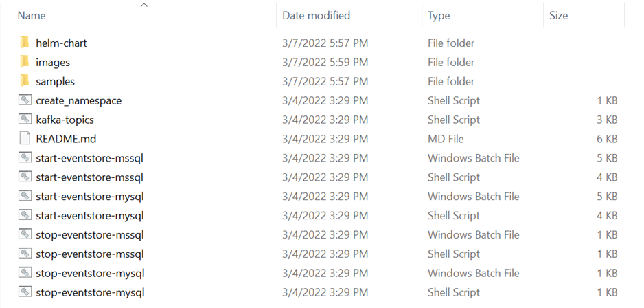Sort by the Size column header

(x=558, y=15)
